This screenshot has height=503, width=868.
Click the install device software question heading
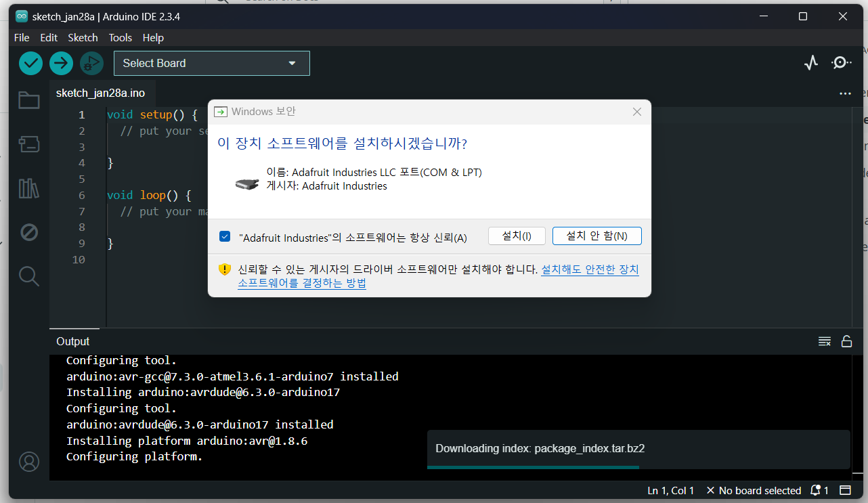coord(342,144)
